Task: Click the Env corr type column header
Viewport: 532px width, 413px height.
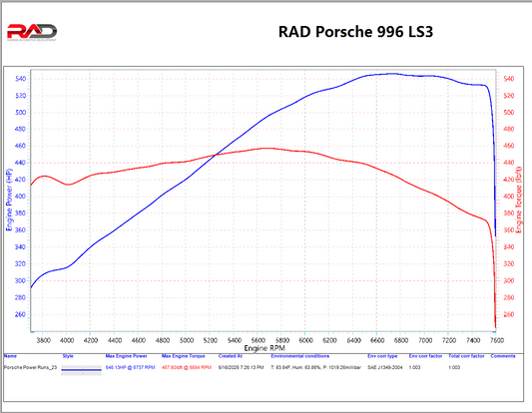Action: 382,356
